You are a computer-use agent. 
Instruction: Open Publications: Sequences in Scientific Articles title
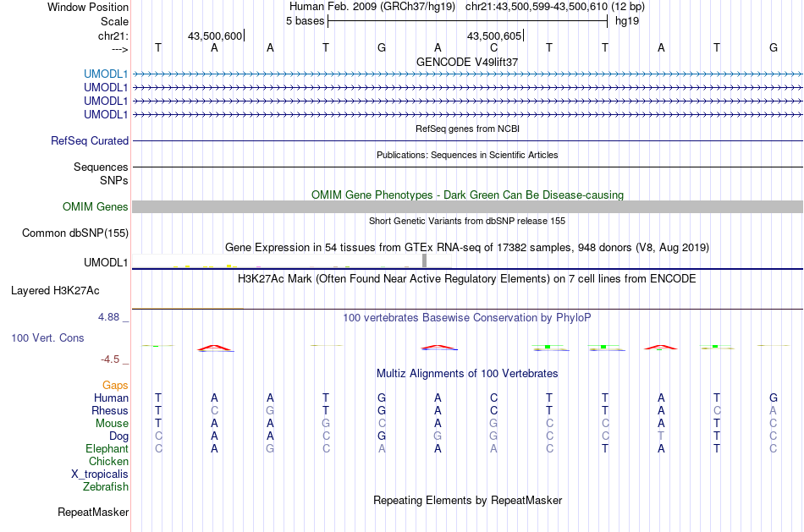click(467, 155)
